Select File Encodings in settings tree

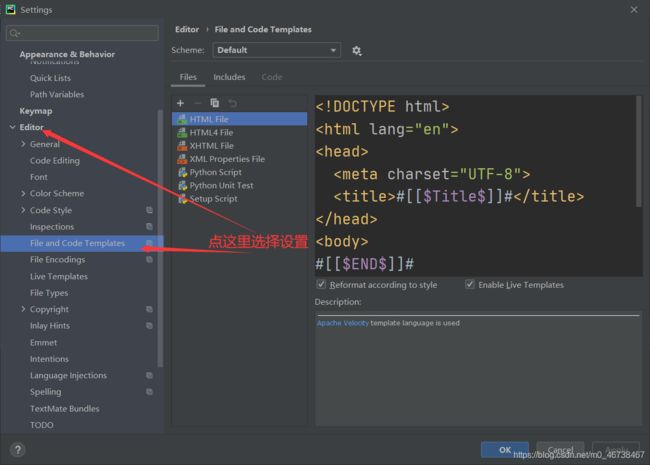pyautogui.click(x=57, y=260)
